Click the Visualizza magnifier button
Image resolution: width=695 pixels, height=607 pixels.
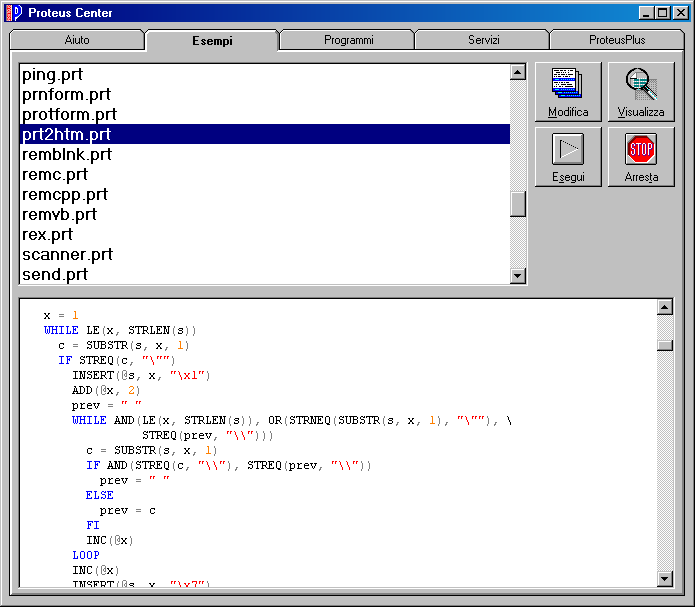coord(641,92)
